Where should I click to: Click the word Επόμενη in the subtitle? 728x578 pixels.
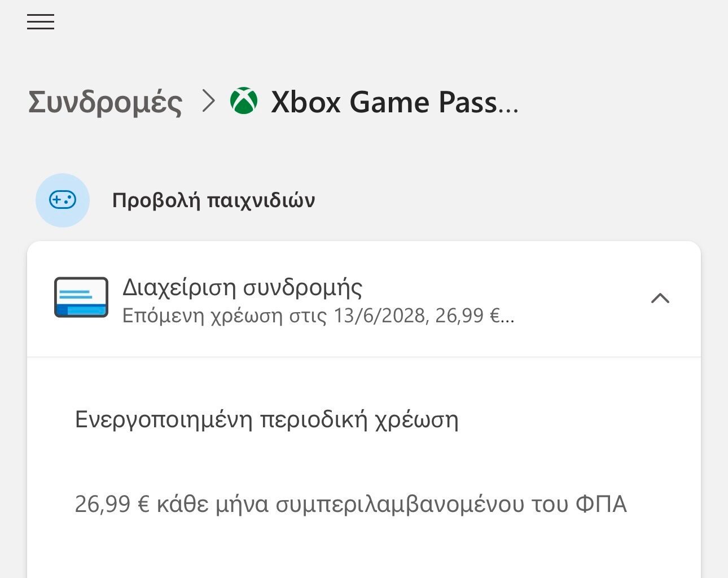(163, 316)
